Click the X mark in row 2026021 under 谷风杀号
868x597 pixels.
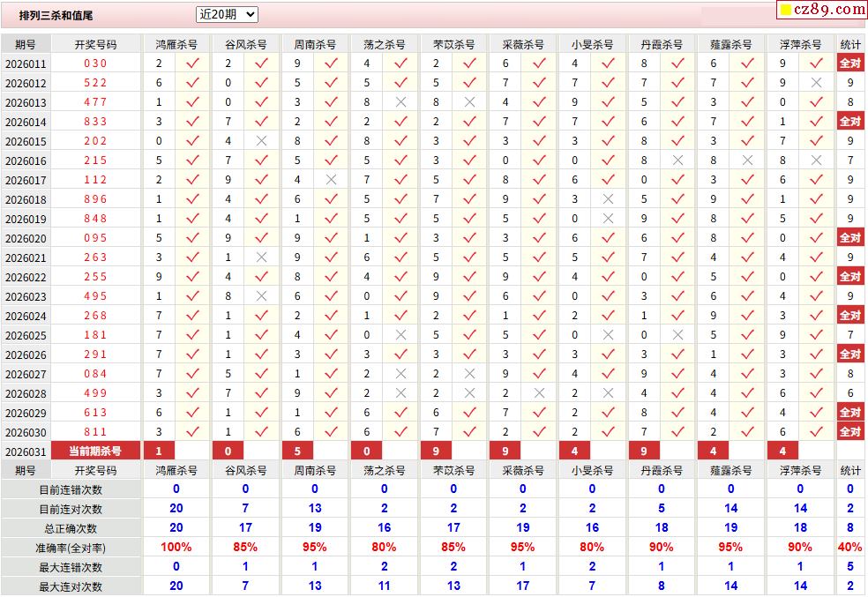click(261, 257)
